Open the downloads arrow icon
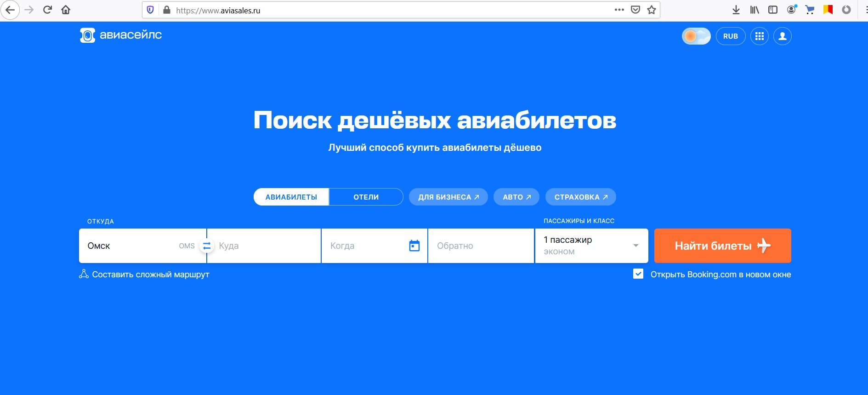This screenshot has height=395, width=868. point(736,10)
